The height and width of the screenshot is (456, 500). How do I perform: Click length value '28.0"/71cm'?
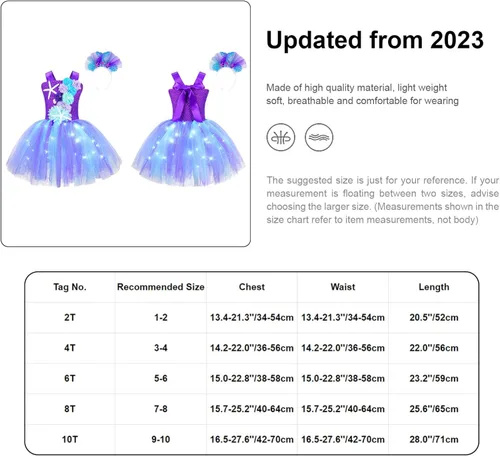click(434, 439)
